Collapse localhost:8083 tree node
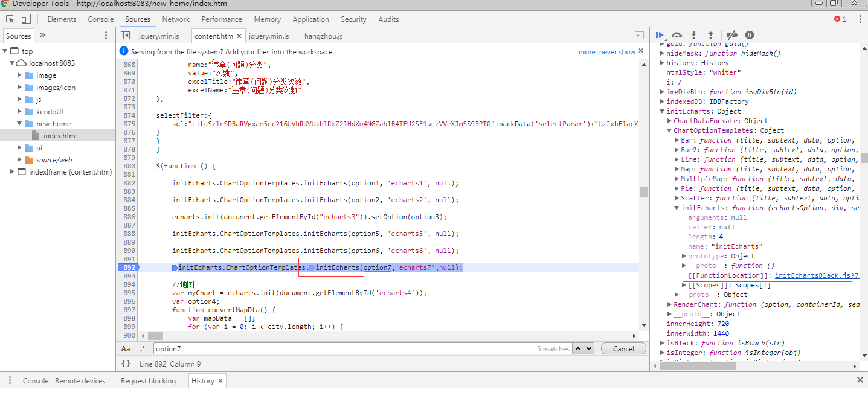 (13, 63)
